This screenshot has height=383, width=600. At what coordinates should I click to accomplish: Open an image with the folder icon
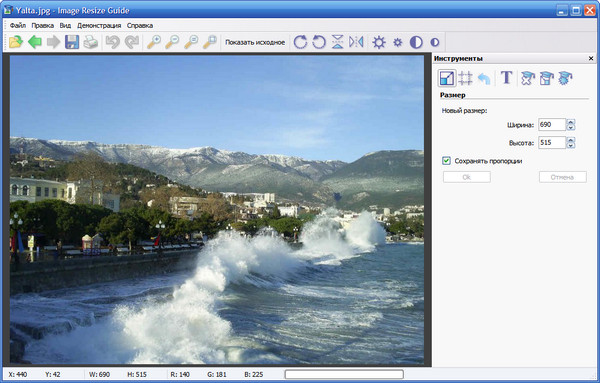pyautogui.click(x=16, y=42)
